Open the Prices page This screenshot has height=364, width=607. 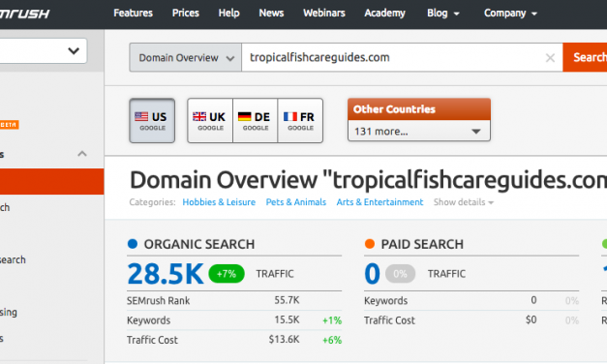(x=186, y=14)
